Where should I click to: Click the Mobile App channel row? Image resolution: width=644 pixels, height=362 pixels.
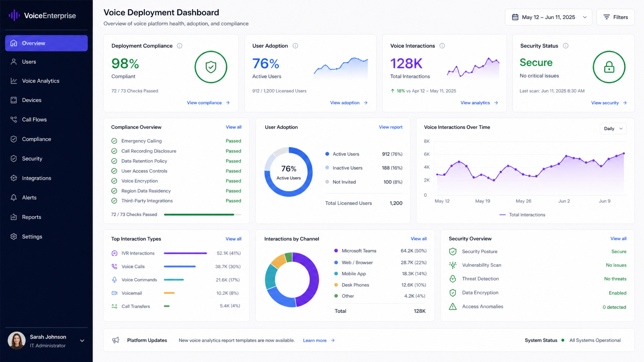pos(380,274)
